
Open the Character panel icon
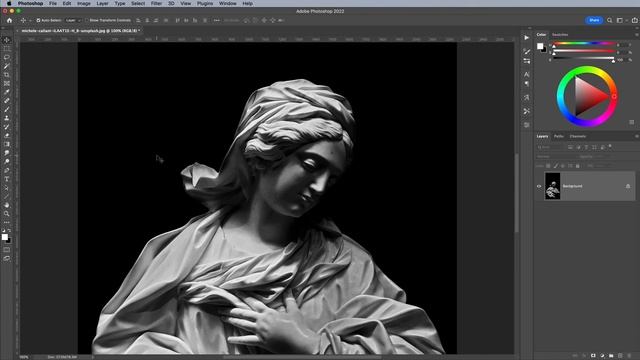pos(527,75)
